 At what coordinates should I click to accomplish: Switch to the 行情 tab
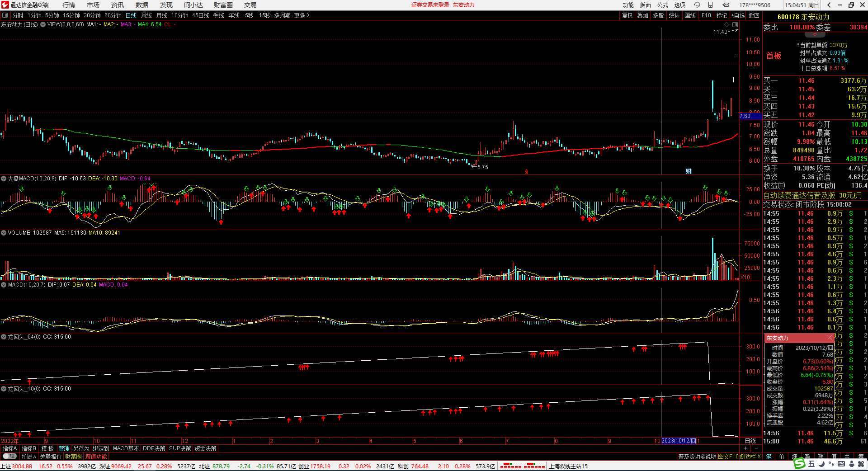click(x=69, y=5)
